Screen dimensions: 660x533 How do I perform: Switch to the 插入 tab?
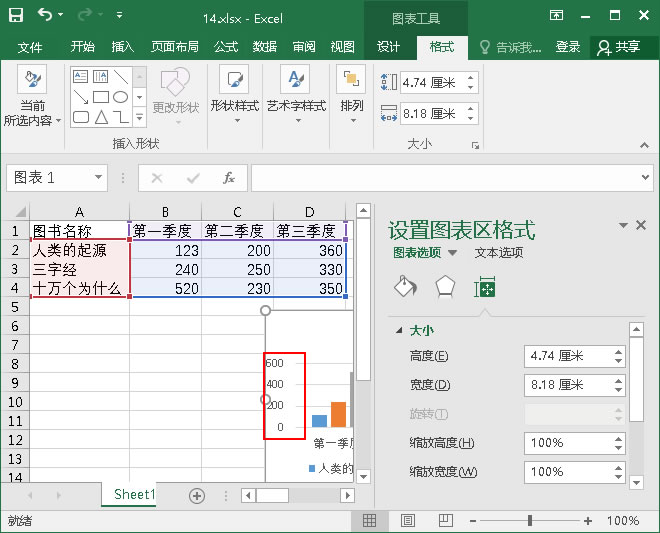click(x=122, y=47)
